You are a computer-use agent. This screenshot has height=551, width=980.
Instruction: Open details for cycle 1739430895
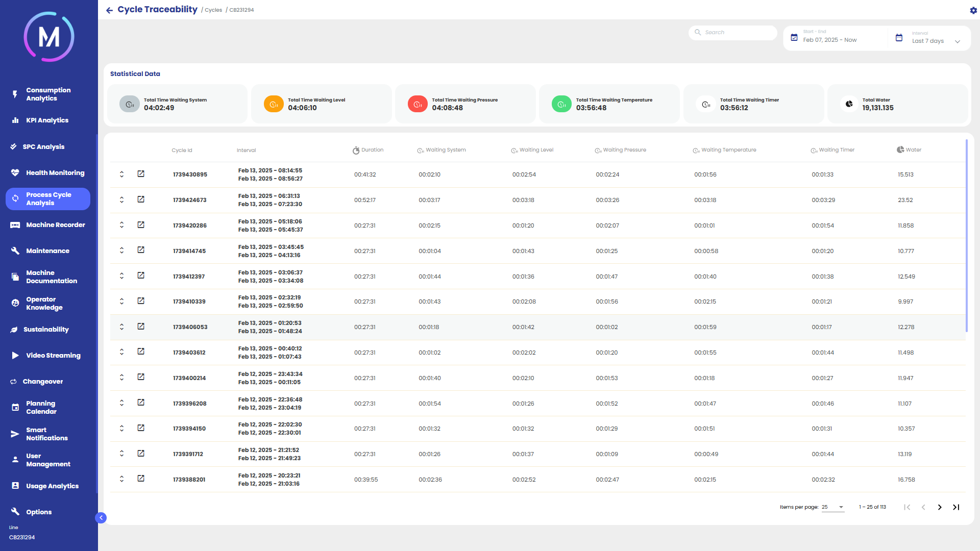point(141,174)
